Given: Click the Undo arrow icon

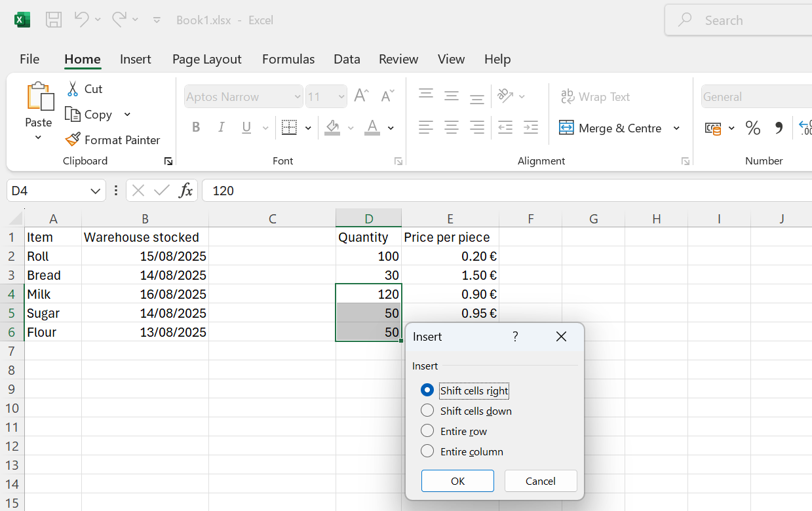Looking at the screenshot, I should pos(81,20).
